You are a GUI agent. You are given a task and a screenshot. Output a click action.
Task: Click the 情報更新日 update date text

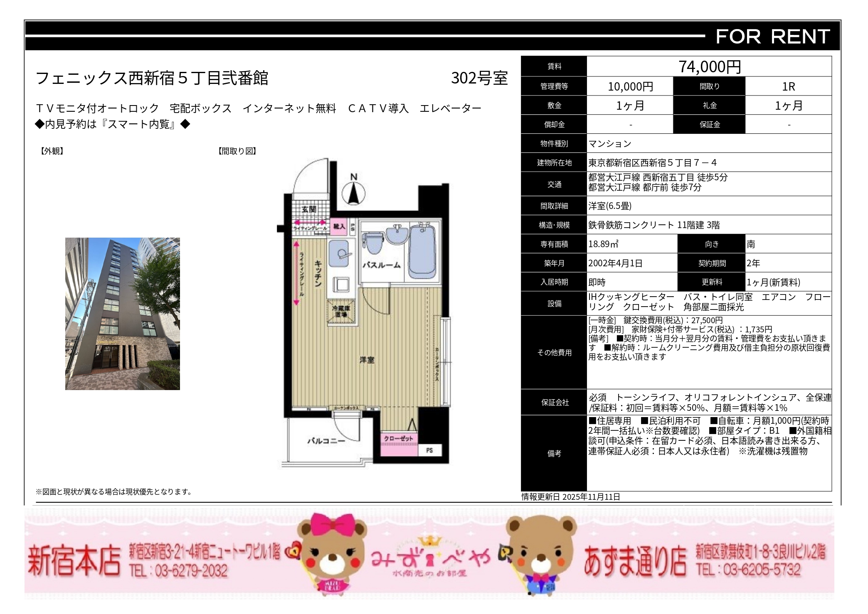pyautogui.click(x=571, y=496)
